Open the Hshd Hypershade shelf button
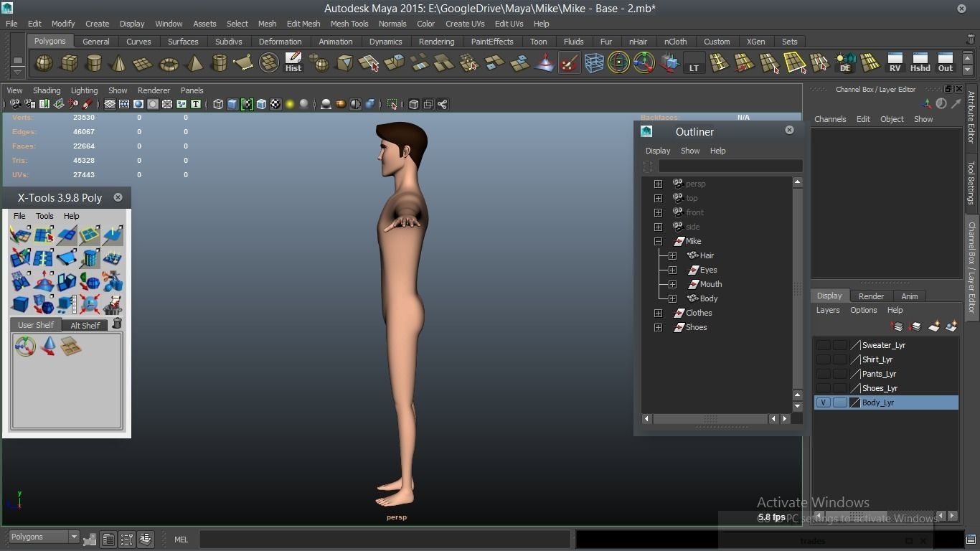Image resolution: width=980 pixels, height=551 pixels. (920, 62)
